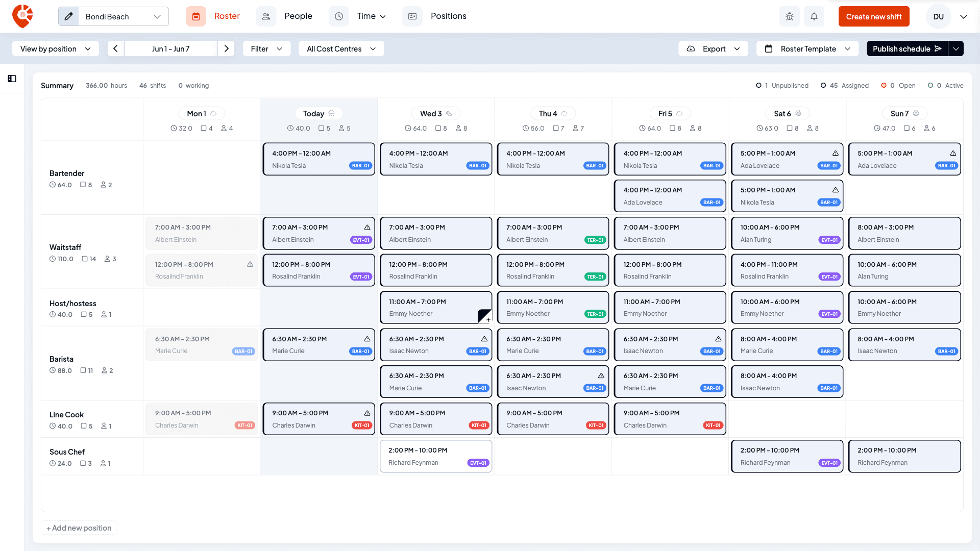
Task: Click KIT-01 tag on Charles Darwin Wed shift
Action: point(479,425)
